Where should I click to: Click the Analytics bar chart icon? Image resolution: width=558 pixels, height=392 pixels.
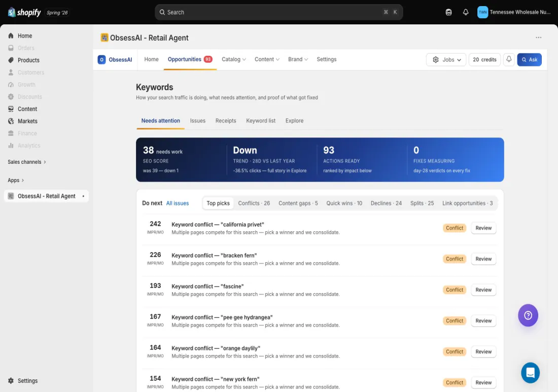click(11, 145)
